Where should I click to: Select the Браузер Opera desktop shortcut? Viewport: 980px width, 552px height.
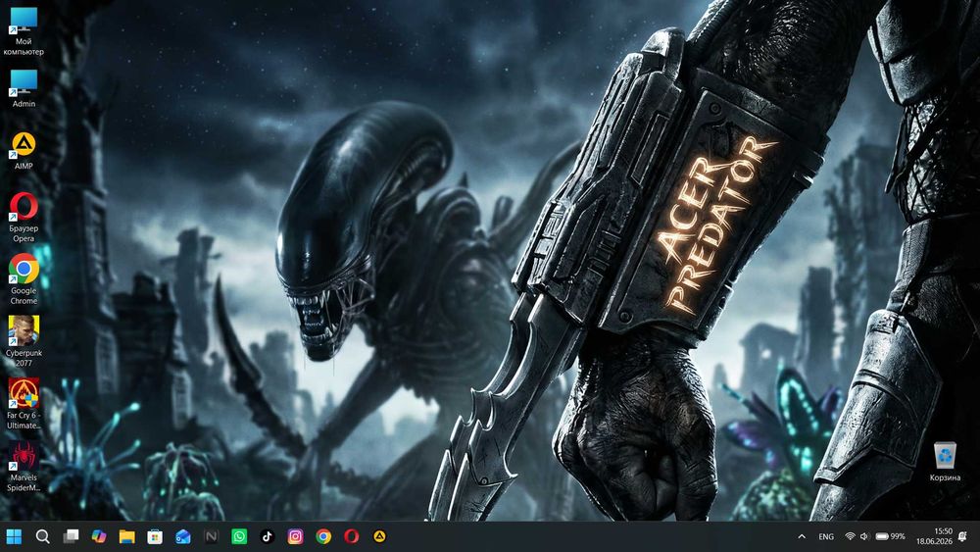click(24, 218)
